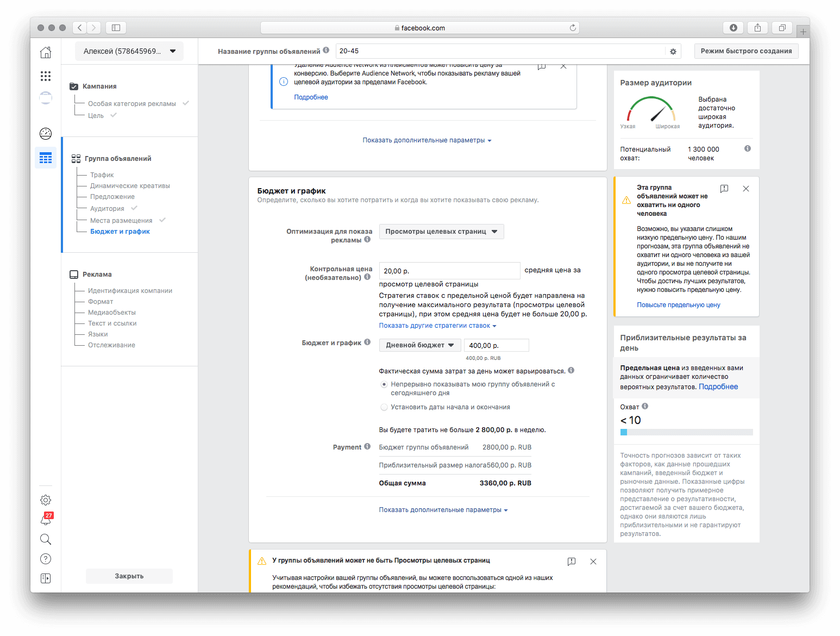The height and width of the screenshot is (636, 840).
Task: Click info icon for Оптимизация для показа рекламы
Action: pyautogui.click(x=367, y=239)
